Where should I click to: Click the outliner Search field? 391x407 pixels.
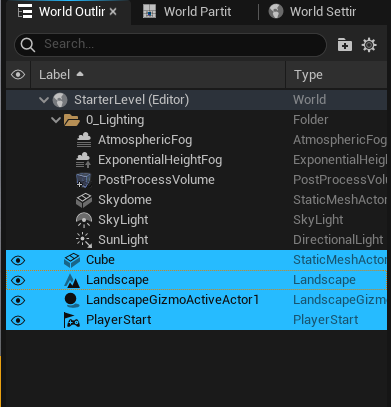pos(170,44)
